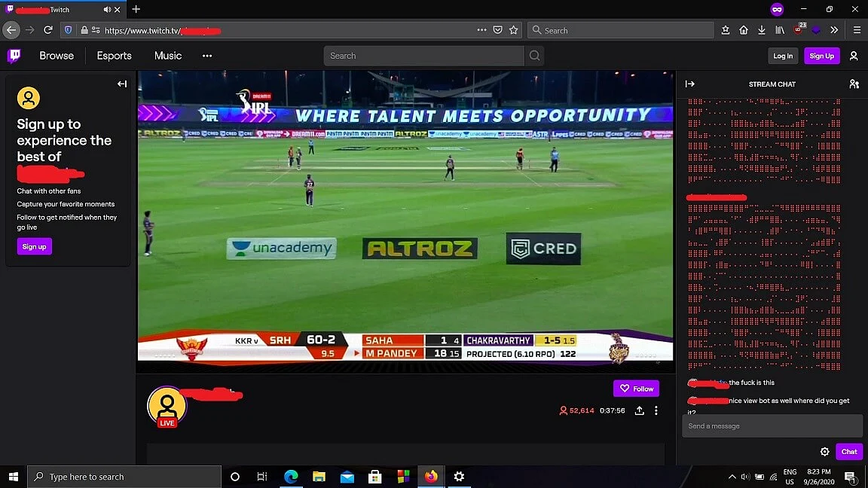Open the more navigation options ellipsis
This screenshot has width=868, height=488.
207,56
